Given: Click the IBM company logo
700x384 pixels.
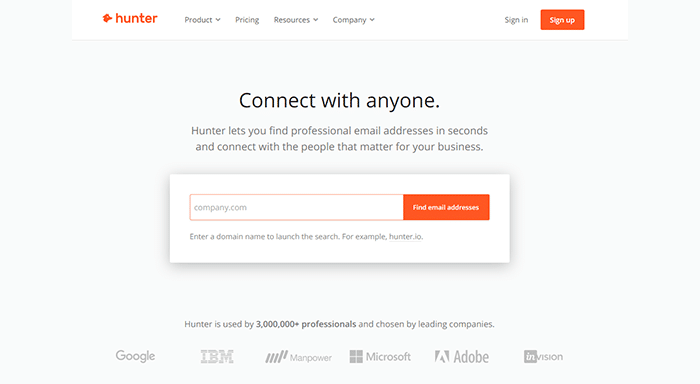Looking at the screenshot, I should [217, 356].
